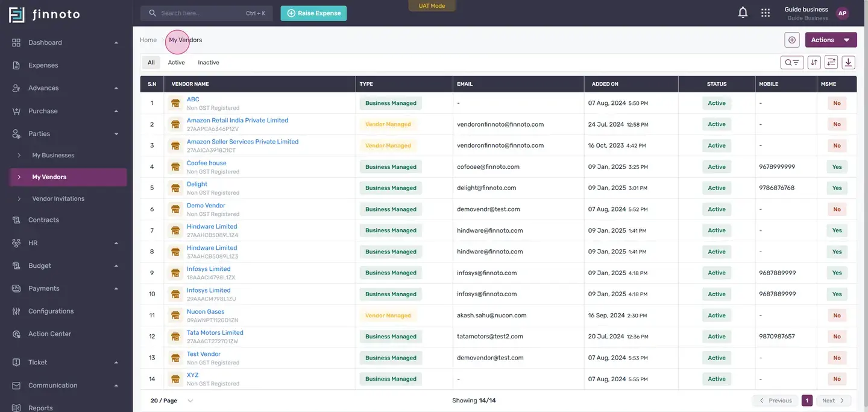Screen dimensions: 868x412
Task: Open the Actions dropdown button
Action: tap(831, 40)
